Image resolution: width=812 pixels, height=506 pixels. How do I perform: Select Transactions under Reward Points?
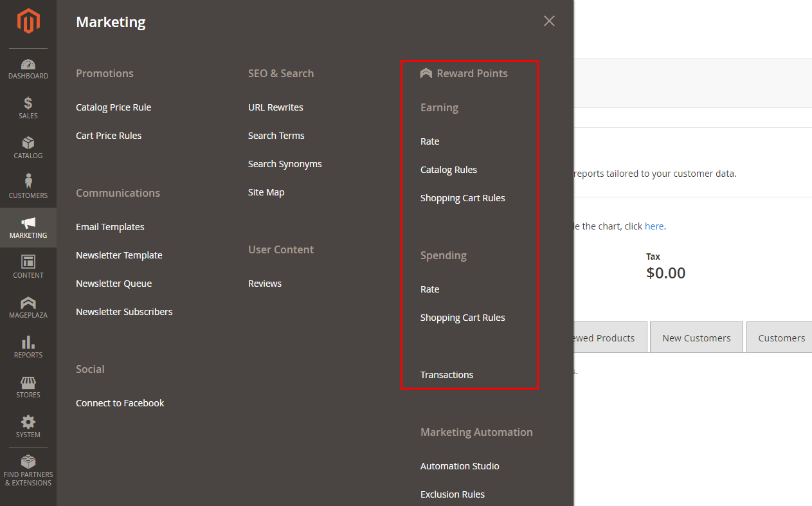click(447, 375)
